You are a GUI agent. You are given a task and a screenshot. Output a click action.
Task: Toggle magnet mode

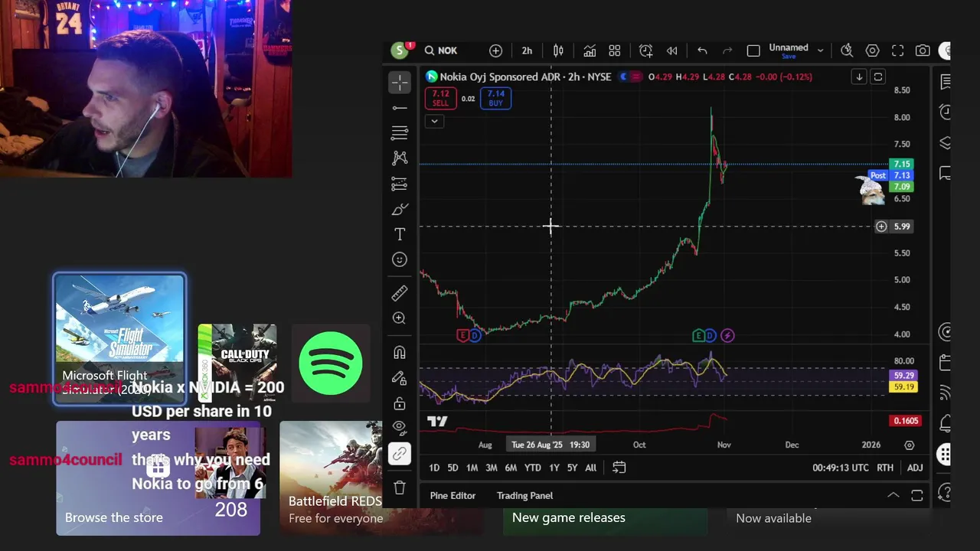click(x=400, y=353)
